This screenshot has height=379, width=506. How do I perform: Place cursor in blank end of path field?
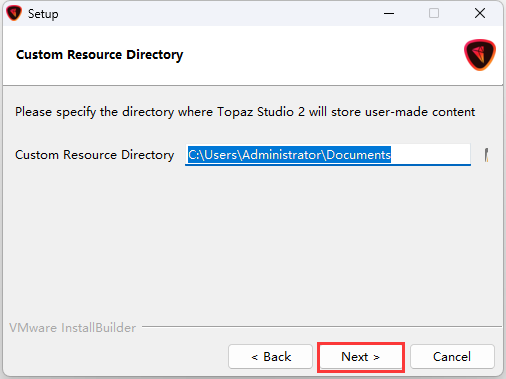point(430,155)
